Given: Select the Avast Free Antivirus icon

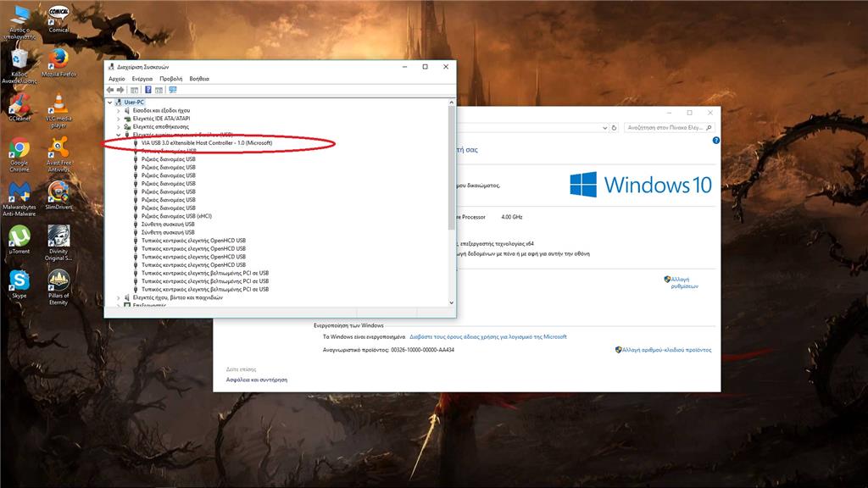Looking at the screenshot, I should [x=58, y=155].
